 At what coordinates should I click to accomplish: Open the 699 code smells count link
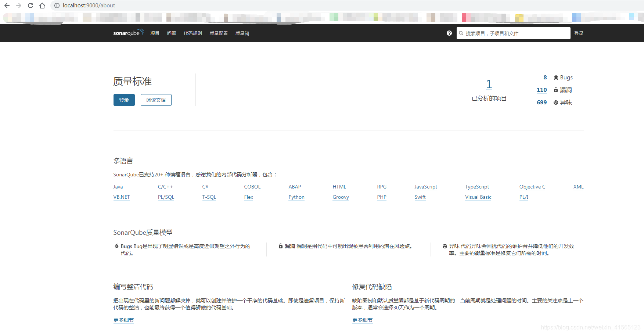click(x=542, y=103)
